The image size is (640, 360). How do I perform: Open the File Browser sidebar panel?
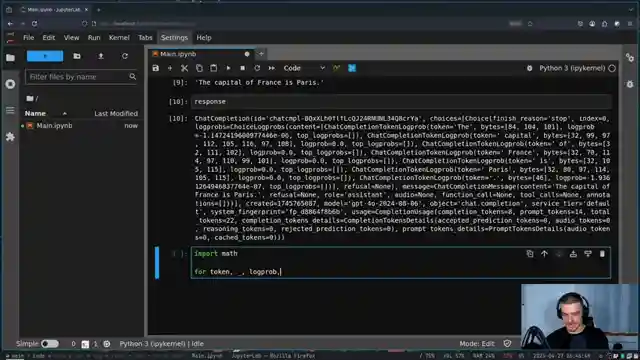pos(11,58)
